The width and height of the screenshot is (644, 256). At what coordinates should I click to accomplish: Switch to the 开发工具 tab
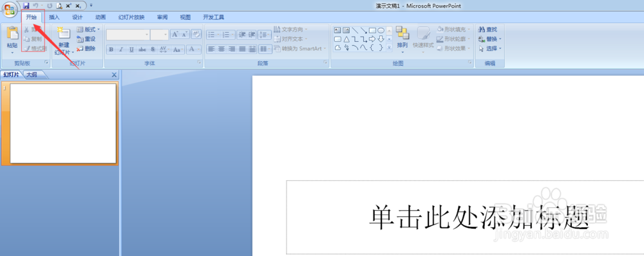click(214, 17)
